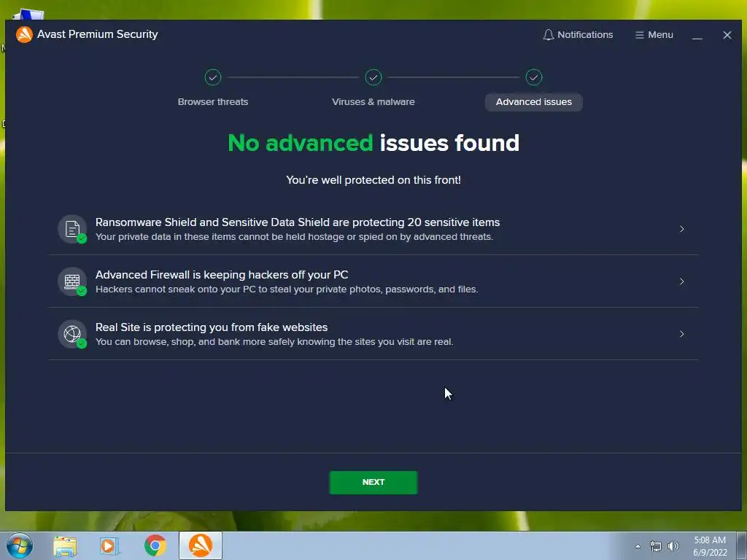This screenshot has width=747, height=560.
Task: Select the Viruses & malware step label
Action: click(x=373, y=102)
